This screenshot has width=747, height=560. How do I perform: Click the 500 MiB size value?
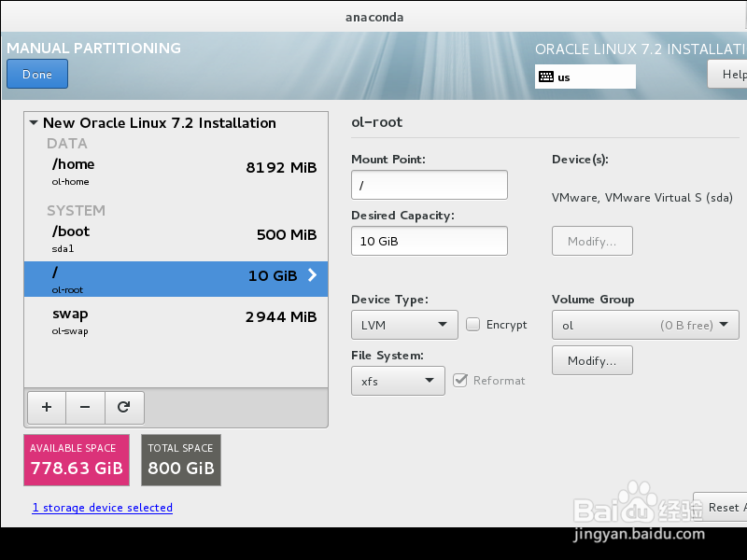click(x=287, y=235)
